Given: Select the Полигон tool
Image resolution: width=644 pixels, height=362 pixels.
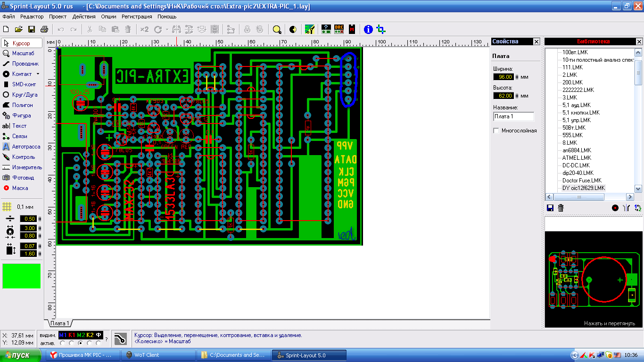Looking at the screenshot, I should [22, 105].
